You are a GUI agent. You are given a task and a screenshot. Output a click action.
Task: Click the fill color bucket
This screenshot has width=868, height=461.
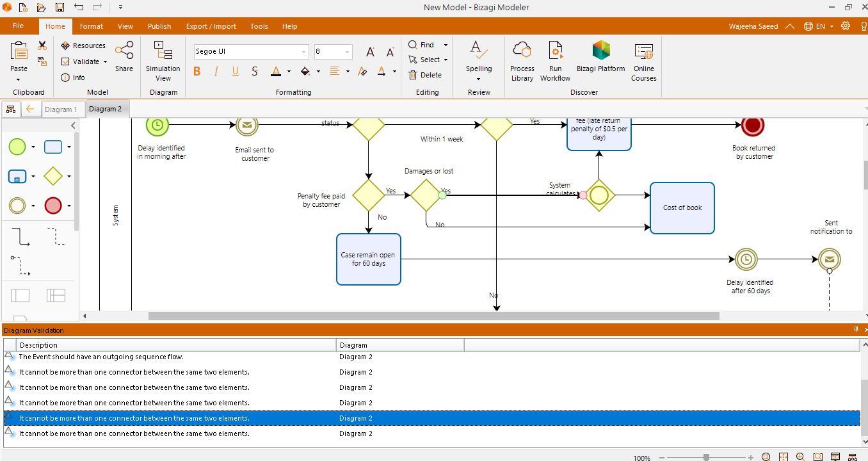click(x=305, y=71)
